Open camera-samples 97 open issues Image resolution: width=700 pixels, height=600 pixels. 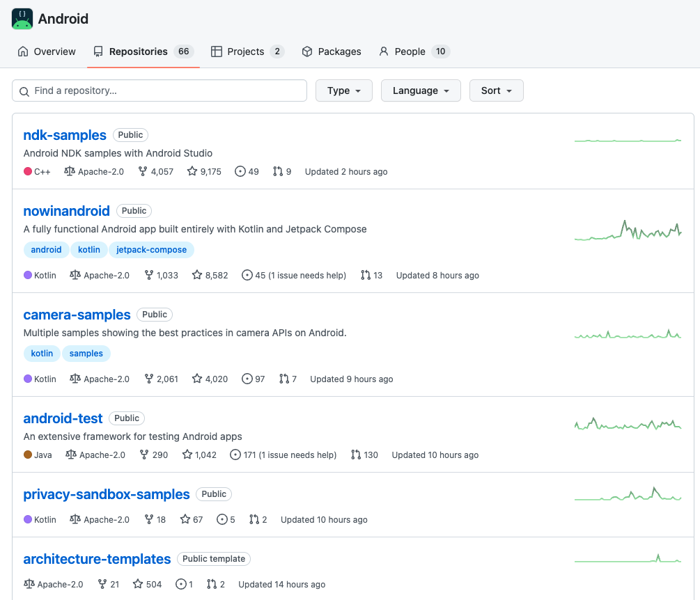(x=253, y=379)
